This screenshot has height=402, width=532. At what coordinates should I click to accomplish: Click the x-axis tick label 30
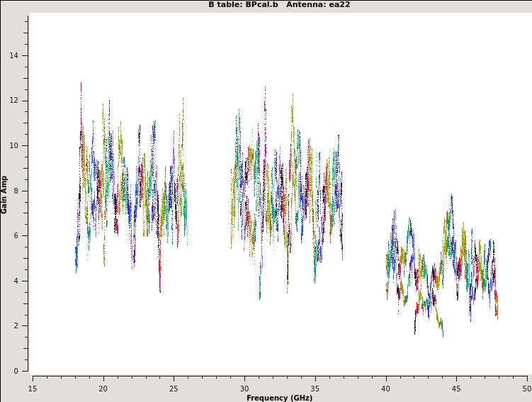point(244,389)
